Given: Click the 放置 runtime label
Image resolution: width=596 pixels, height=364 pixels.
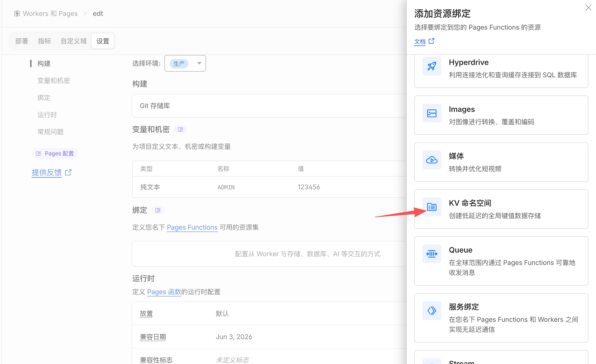Looking at the screenshot, I should click(x=146, y=314).
